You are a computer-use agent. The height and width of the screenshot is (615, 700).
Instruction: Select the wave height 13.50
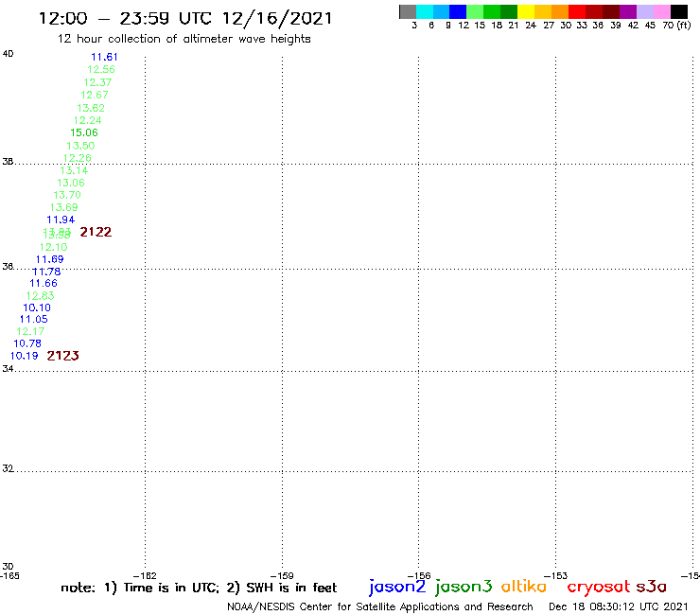point(80,146)
